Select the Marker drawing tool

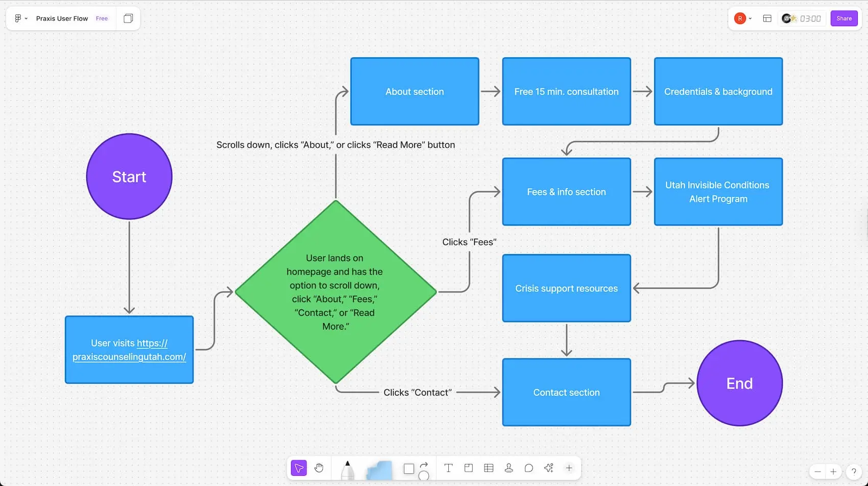coord(347,468)
